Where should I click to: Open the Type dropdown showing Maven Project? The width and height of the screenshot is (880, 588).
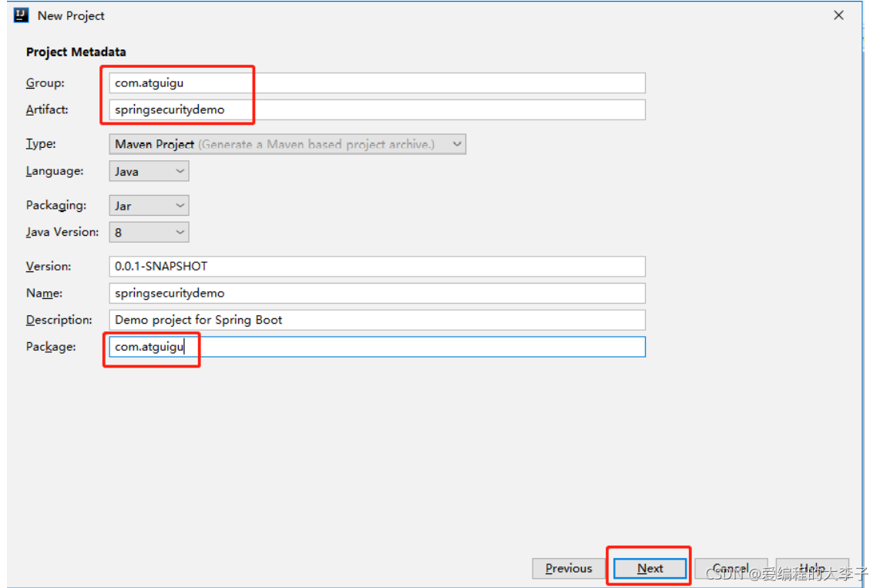pyautogui.click(x=287, y=144)
